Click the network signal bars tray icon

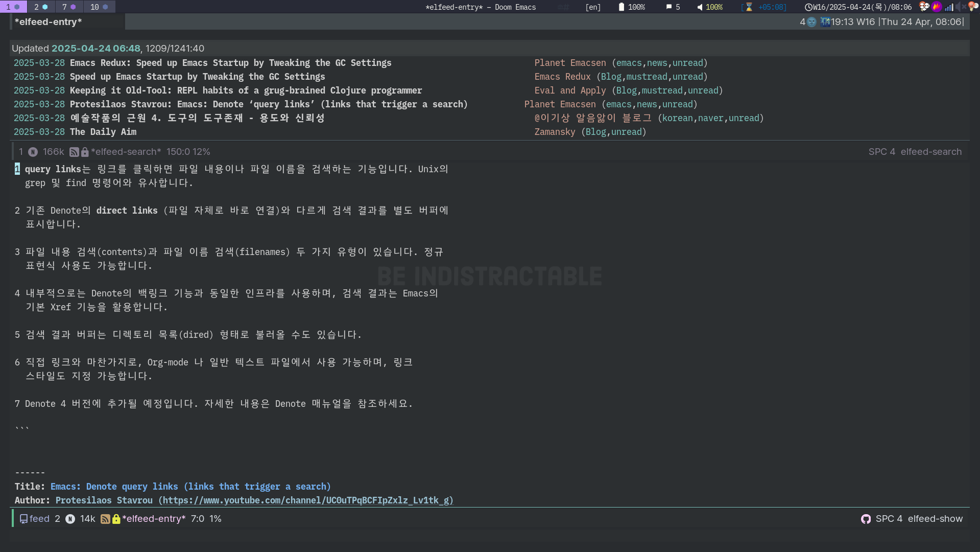click(949, 7)
